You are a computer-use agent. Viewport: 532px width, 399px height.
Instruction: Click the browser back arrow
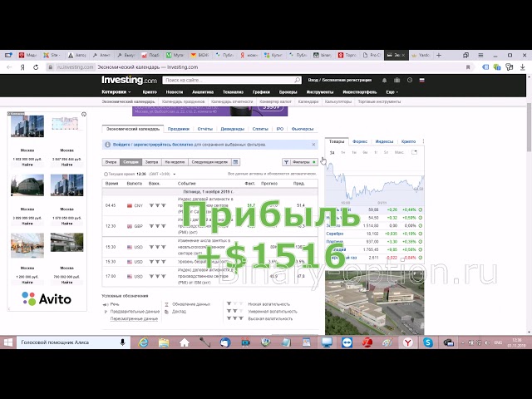(8, 66)
